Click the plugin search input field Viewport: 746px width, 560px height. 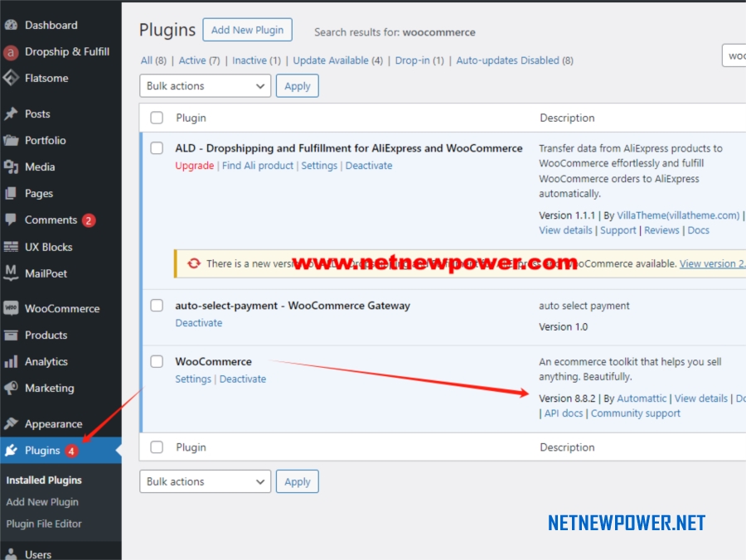[734, 56]
